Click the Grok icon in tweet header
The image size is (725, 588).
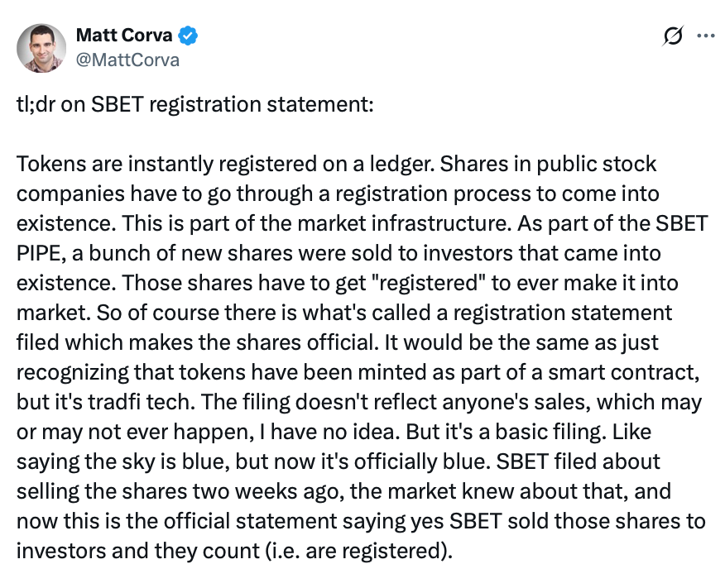click(x=673, y=36)
